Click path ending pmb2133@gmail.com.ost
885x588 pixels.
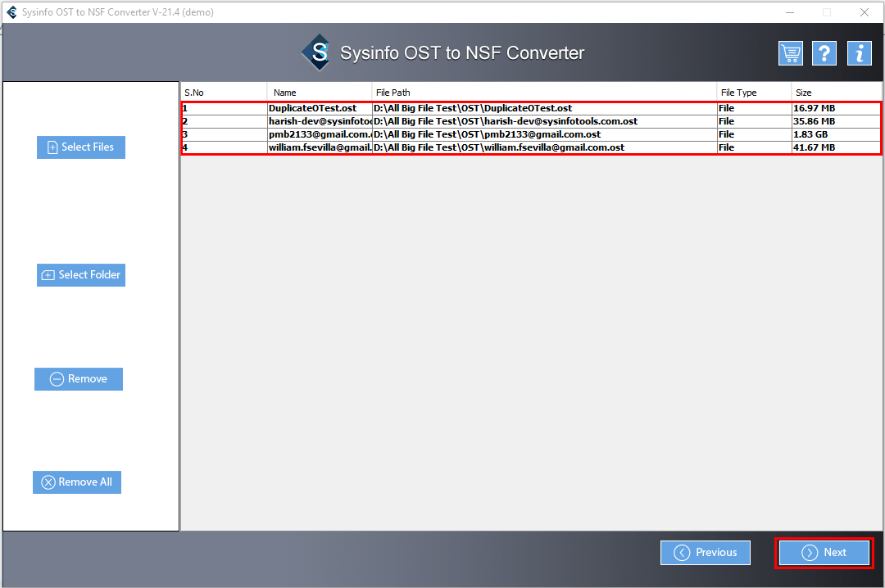[545, 134]
